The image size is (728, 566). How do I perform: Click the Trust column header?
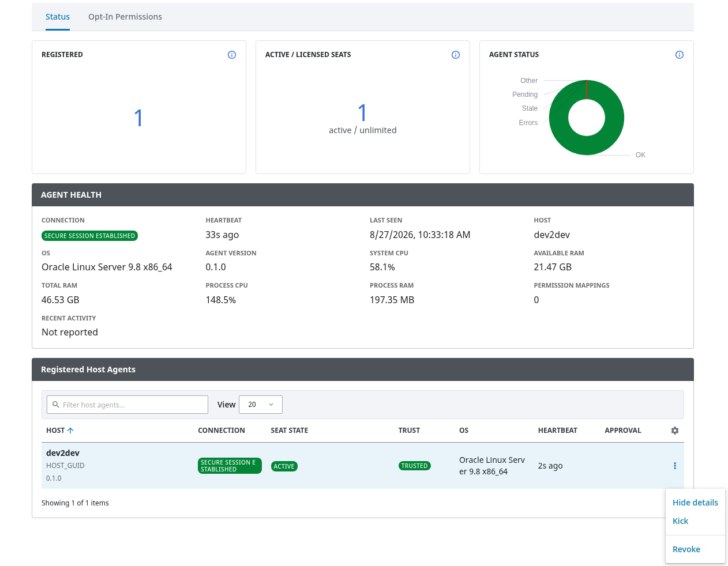[409, 431]
